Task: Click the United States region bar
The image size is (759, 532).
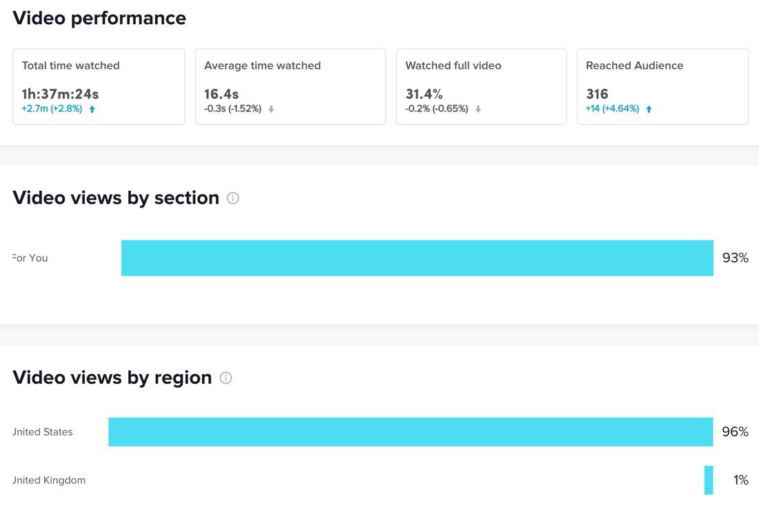Action: pyautogui.click(x=410, y=432)
